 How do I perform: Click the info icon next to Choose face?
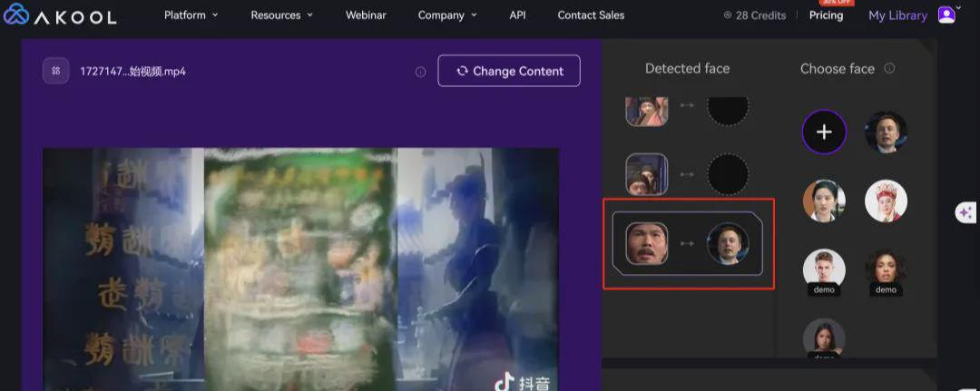(x=889, y=69)
